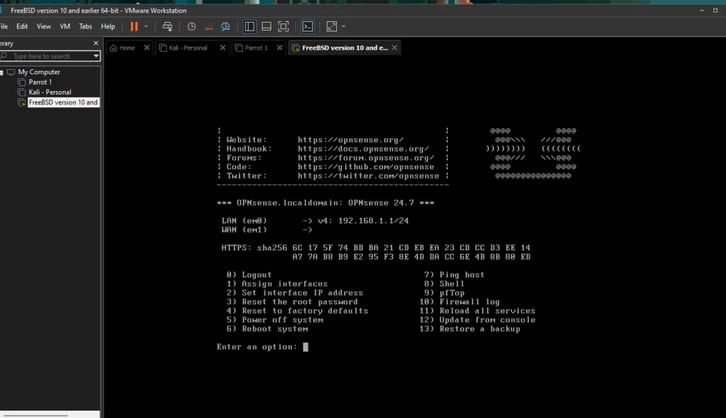Screen dimensions: 726x418
Task: Click the '8) Shell' console line
Action: pyautogui.click(x=444, y=284)
